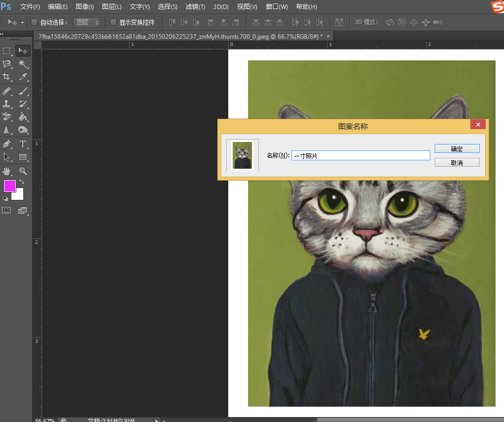Expand the Move tool preset picker arrow

click(22, 22)
